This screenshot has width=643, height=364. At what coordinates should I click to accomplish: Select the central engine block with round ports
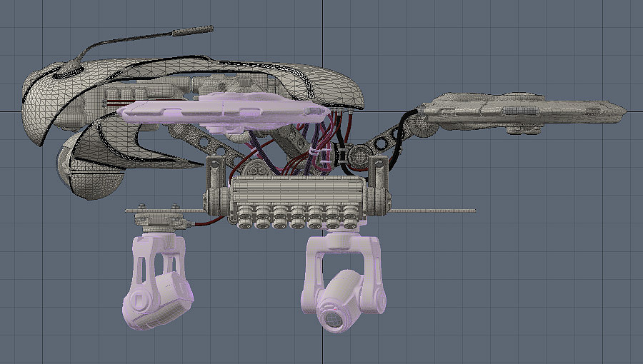(297, 201)
